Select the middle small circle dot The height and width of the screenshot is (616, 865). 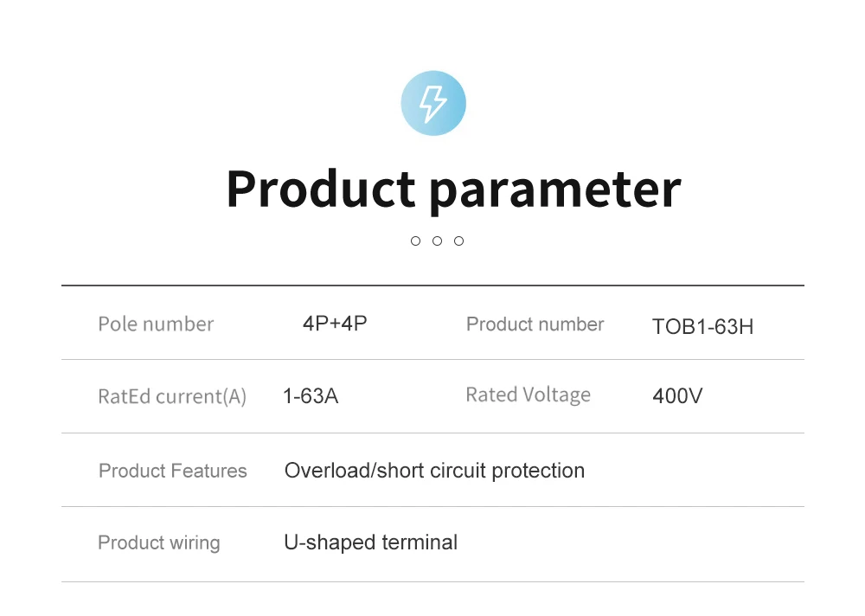coord(437,241)
